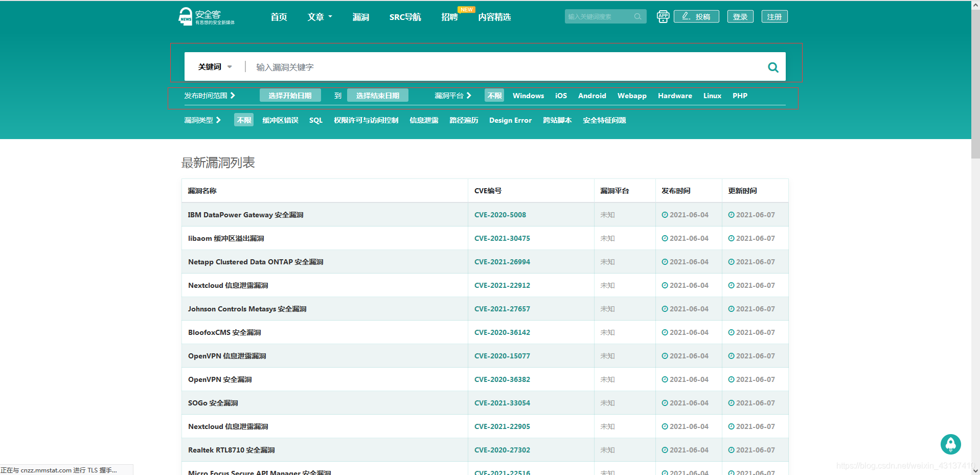This screenshot has width=980, height=475.
Task: Click the 注册 button
Action: 774,16
